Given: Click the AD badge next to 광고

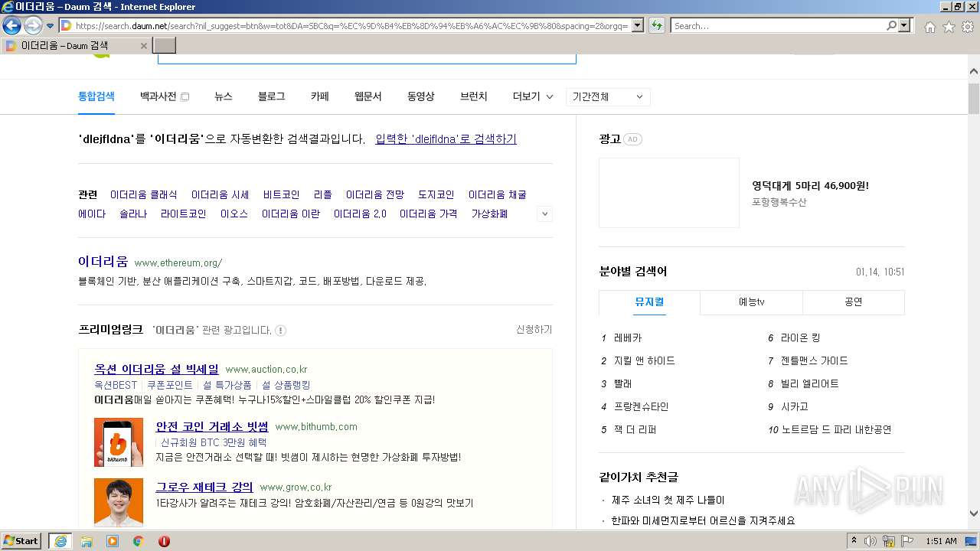Looking at the screenshot, I should point(632,139).
